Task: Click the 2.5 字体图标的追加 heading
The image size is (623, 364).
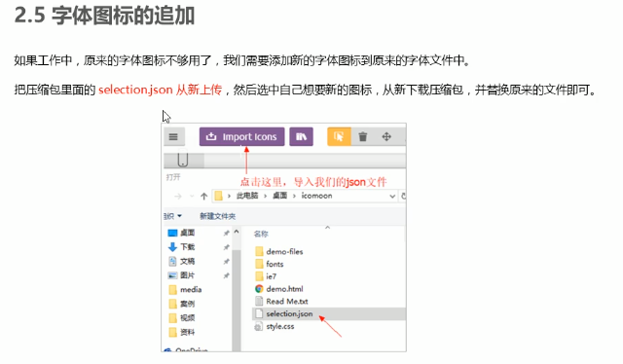Action: pyautogui.click(x=104, y=16)
